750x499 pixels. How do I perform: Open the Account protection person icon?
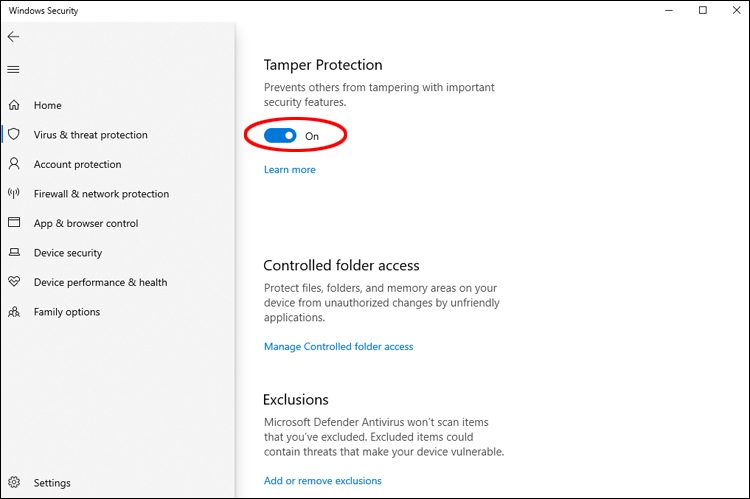click(14, 164)
